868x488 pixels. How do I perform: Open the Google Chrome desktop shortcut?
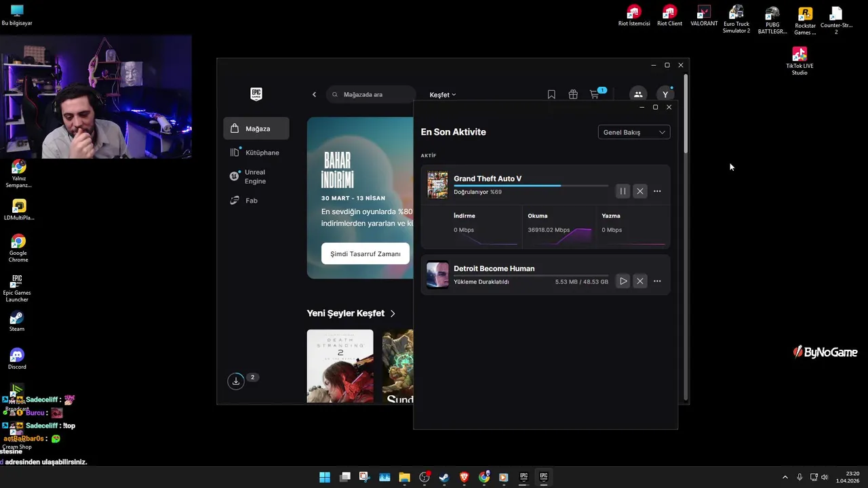18,248
